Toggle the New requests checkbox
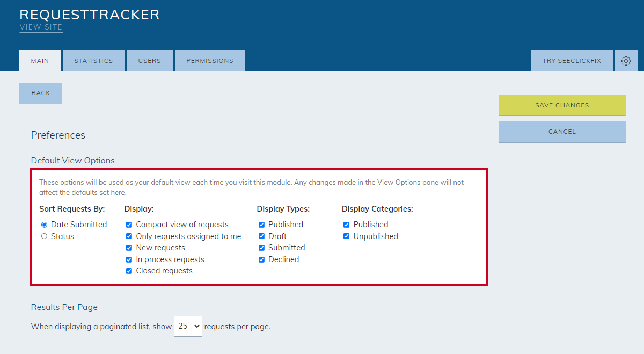 (x=129, y=248)
